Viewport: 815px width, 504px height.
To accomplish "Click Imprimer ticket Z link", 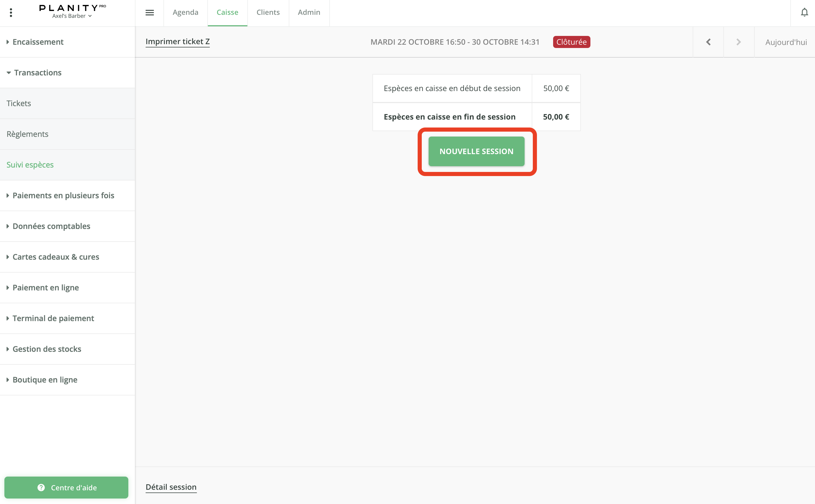I will [x=178, y=41].
